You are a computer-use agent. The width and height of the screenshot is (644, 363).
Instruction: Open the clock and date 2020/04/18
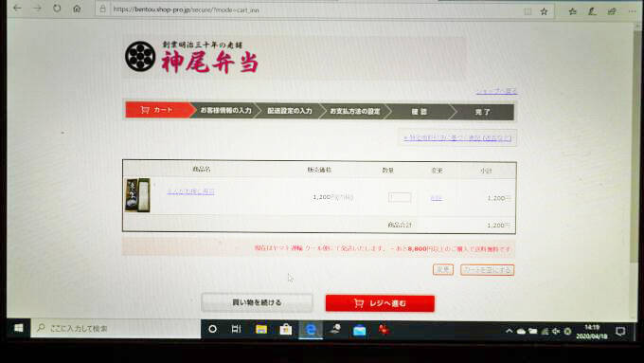591,332
